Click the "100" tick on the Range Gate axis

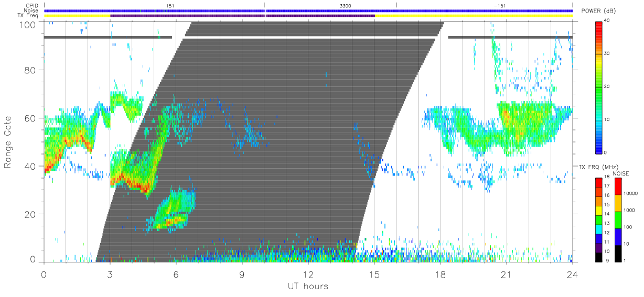tap(27, 25)
